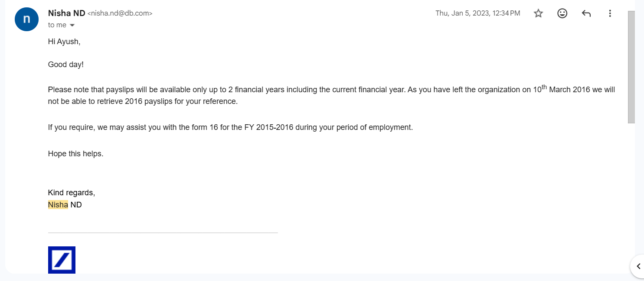Viewport: 644px width, 281px height.
Task: Click the 'Hi Ayush,' greeting line
Action: [x=64, y=42]
